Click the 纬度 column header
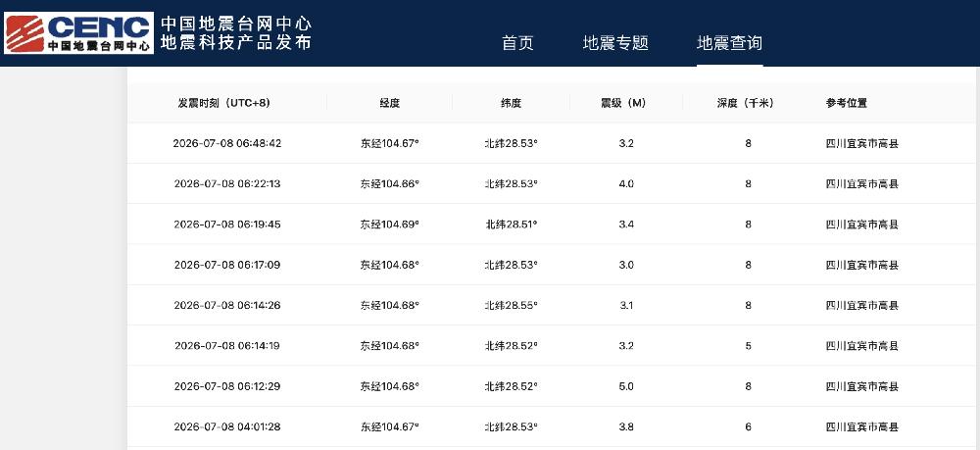Image resolution: width=980 pixels, height=450 pixels. coord(511,103)
